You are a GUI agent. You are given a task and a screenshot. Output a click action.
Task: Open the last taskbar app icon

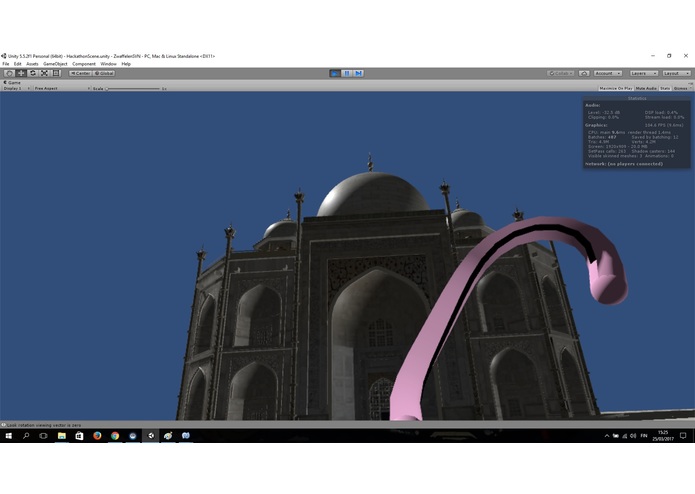click(x=186, y=436)
